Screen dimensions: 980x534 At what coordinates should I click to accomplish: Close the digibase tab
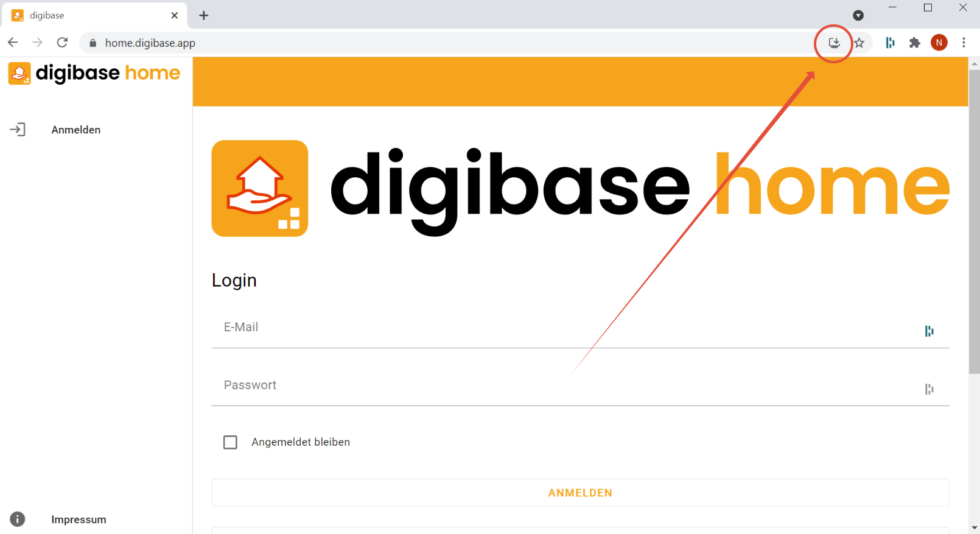pyautogui.click(x=175, y=15)
